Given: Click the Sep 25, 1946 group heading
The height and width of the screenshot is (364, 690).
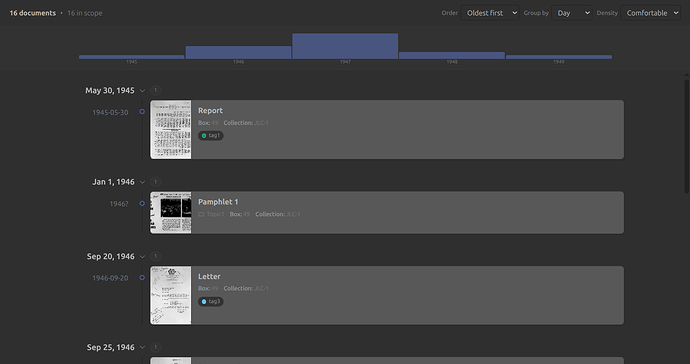Looking at the screenshot, I should pyautogui.click(x=110, y=347).
